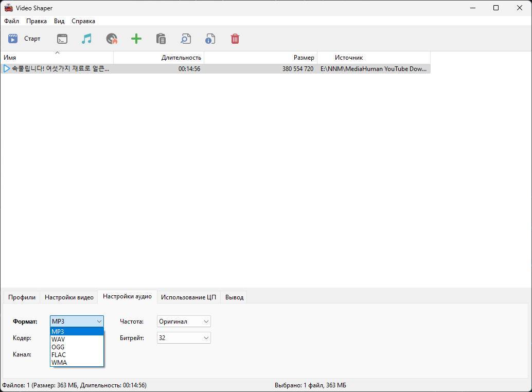
Task: Open the Справка menu
Action: coord(83,21)
